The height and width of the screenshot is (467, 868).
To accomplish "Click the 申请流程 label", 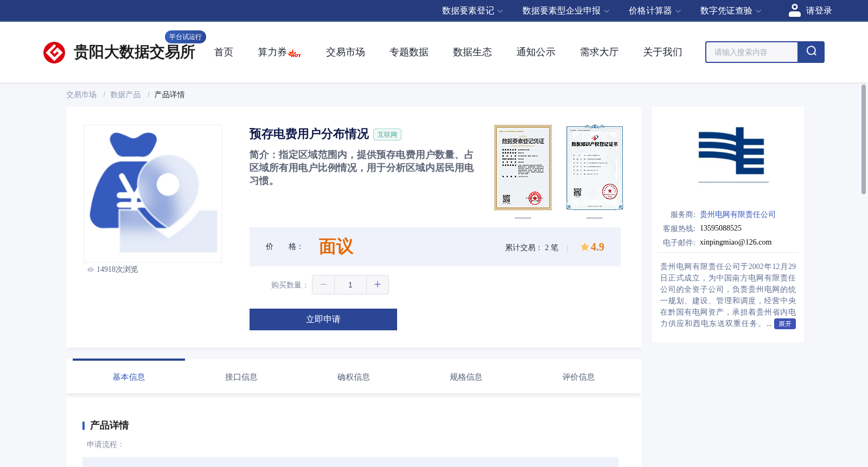I will [105, 445].
